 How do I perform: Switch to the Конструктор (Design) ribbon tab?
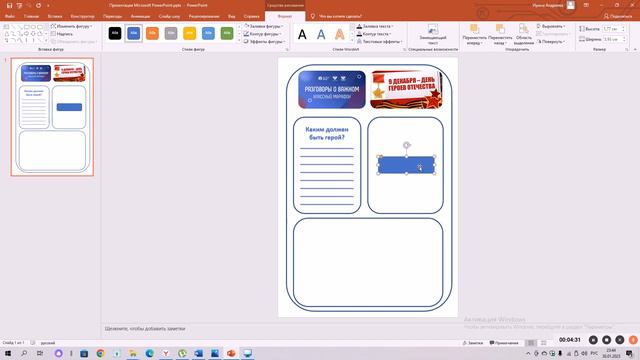pyautogui.click(x=82, y=16)
